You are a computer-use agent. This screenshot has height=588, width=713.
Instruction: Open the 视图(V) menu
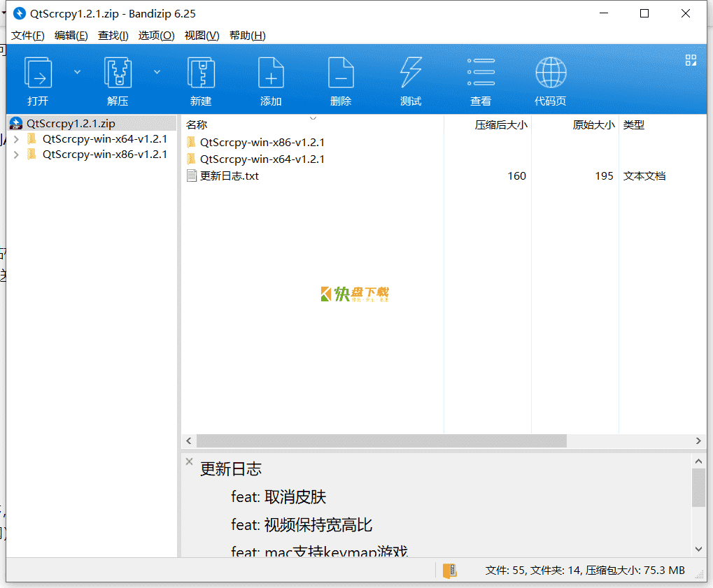[x=202, y=36]
